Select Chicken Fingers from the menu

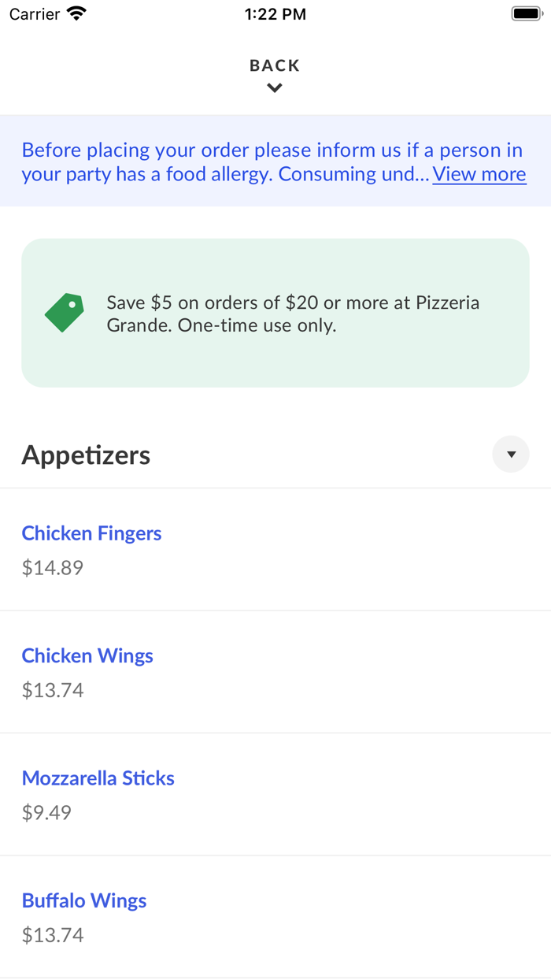pos(91,533)
